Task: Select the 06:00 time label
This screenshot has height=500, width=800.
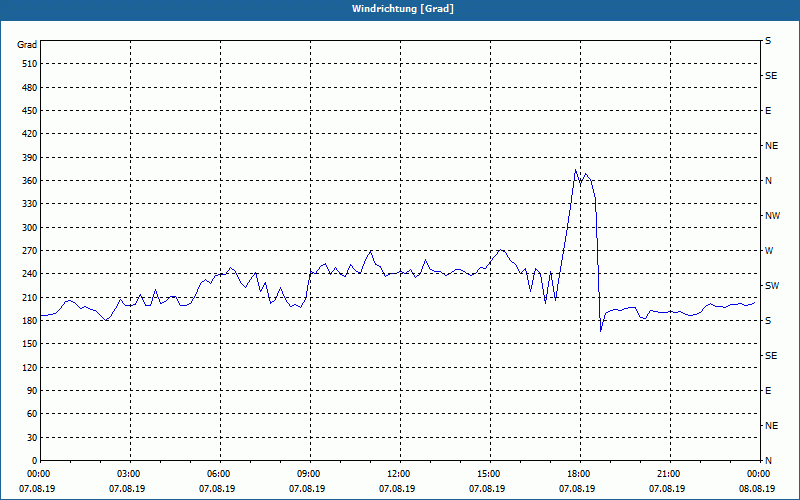Action: point(219,474)
